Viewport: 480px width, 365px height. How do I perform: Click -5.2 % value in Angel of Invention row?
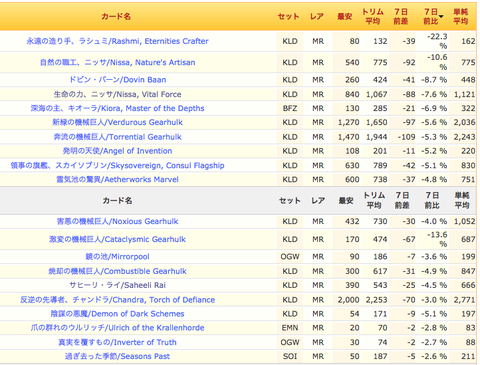coord(434,151)
